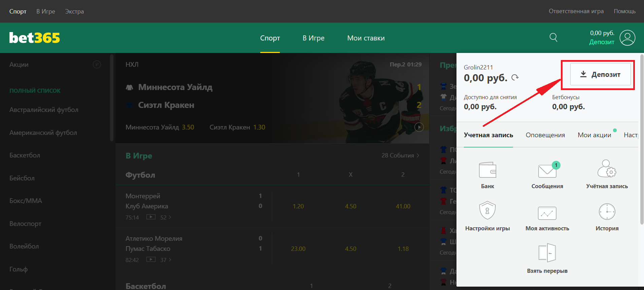
Task: Click the account panel vertical scrollbar
Action: click(642, 139)
